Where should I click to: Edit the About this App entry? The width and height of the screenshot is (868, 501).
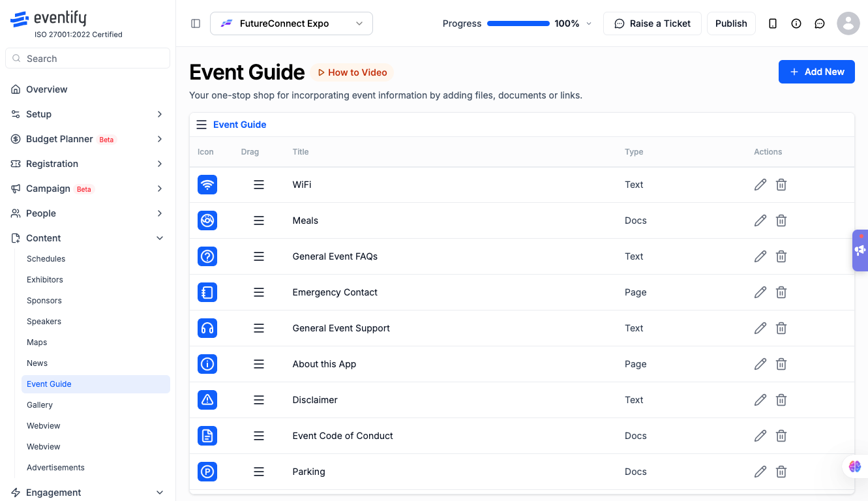[760, 364]
